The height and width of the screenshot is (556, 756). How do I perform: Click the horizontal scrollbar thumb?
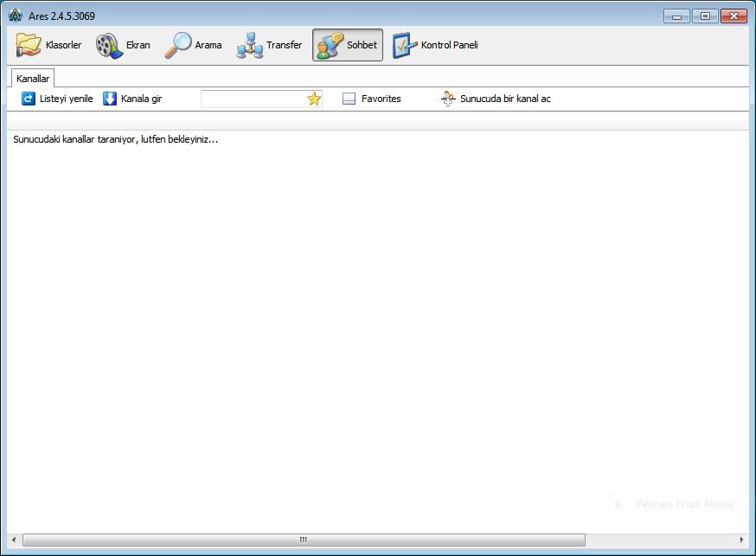click(304, 540)
